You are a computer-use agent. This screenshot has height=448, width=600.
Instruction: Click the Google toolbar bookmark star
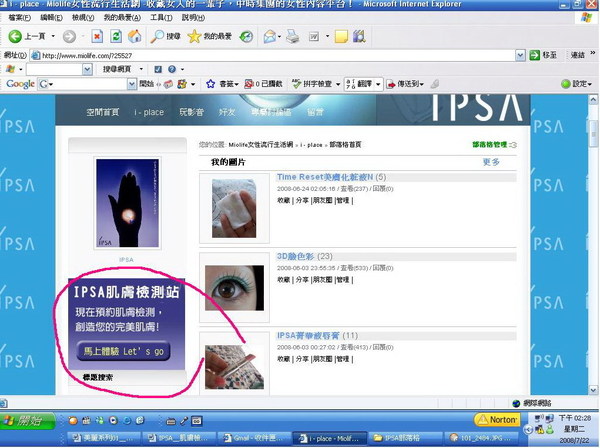210,84
